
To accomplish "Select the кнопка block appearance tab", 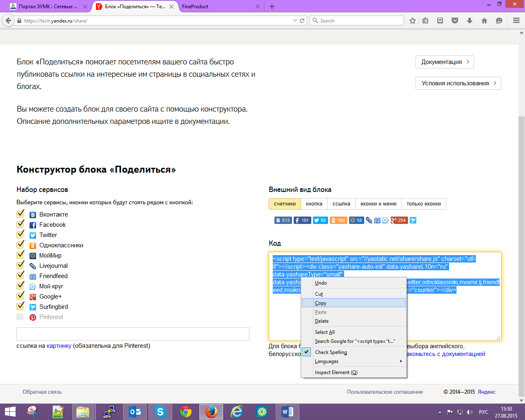I will click(x=314, y=204).
